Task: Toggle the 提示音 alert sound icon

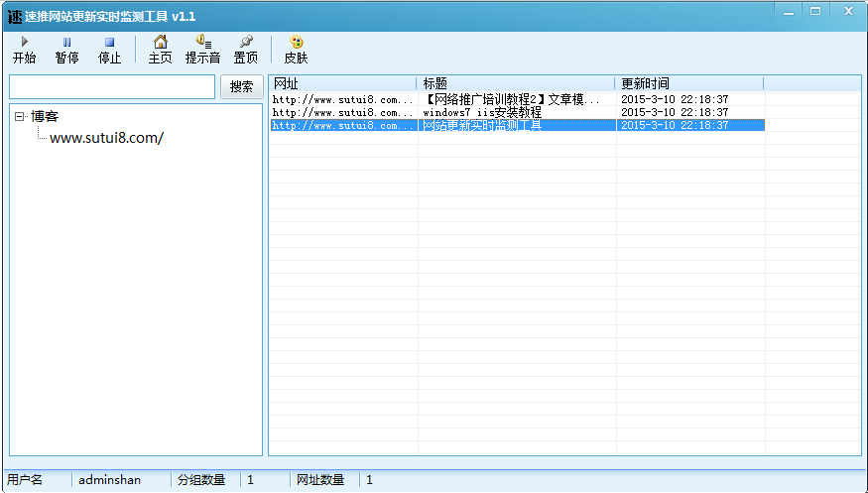Action: coord(202,42)
